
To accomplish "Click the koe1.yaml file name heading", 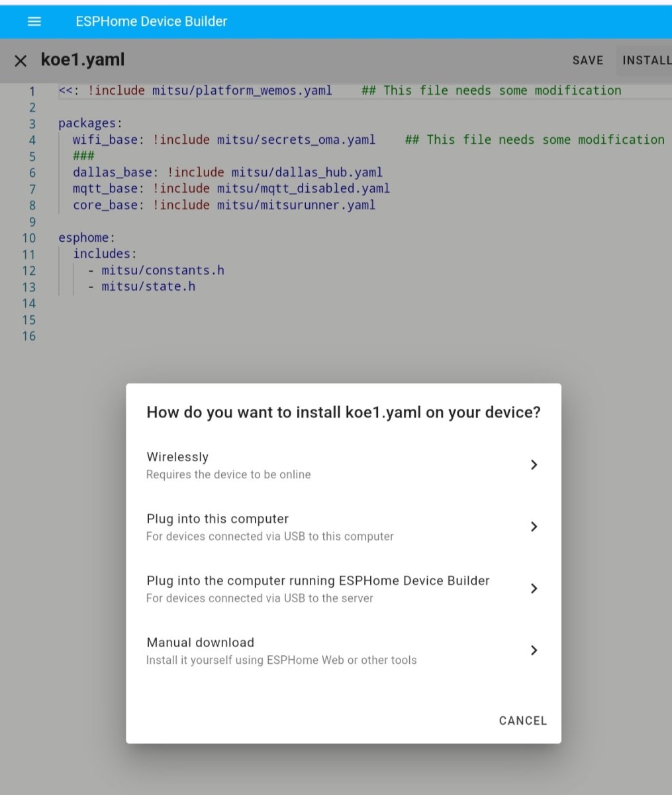I will pyautogui.click(x=83, y=60).
